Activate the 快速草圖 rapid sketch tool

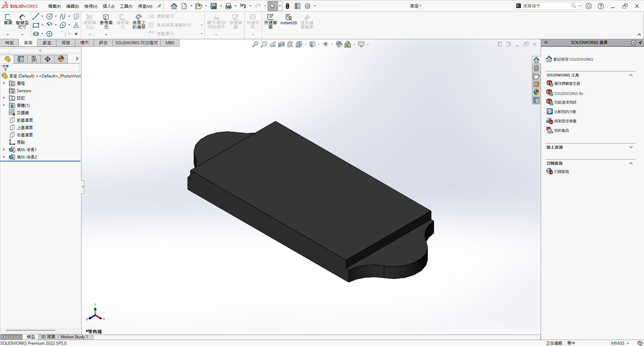click(270, 21)
